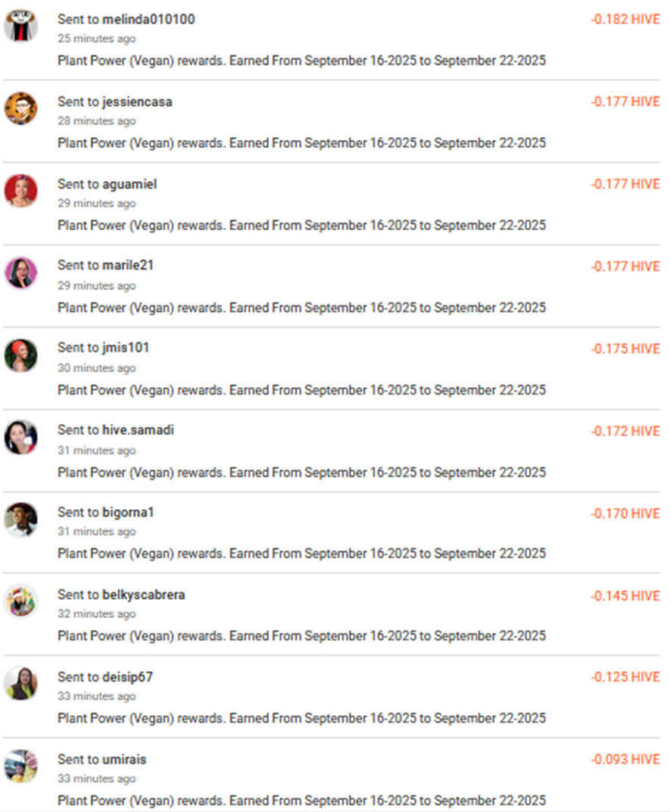670x812 pixels.
Task: Open hive.samadi's avatar image
Action: (x=20, y=437)
